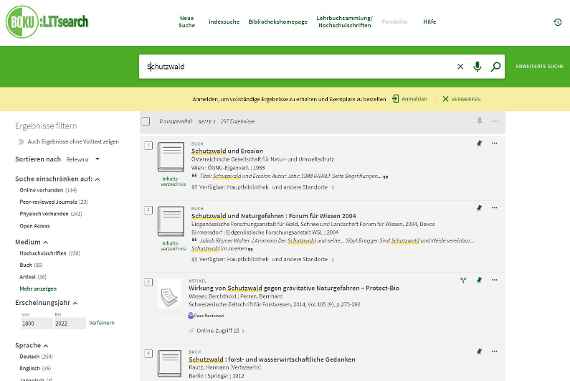570x381 pixels.
Task: Pin the Schutzwald und Naturgefahren record
Action: click(479, 208)
